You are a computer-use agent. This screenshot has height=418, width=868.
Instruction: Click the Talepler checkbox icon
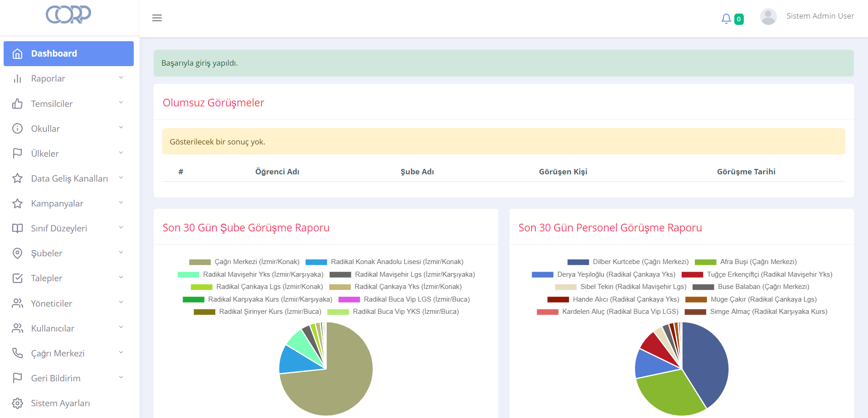[x=17, y=278]
